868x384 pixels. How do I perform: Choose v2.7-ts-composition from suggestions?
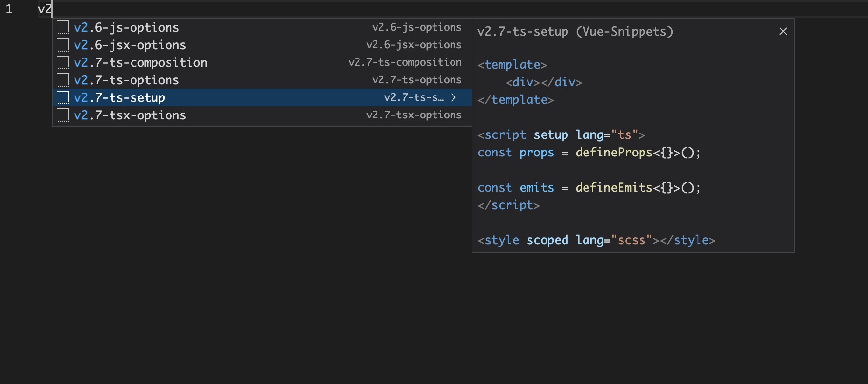point(140,63)
